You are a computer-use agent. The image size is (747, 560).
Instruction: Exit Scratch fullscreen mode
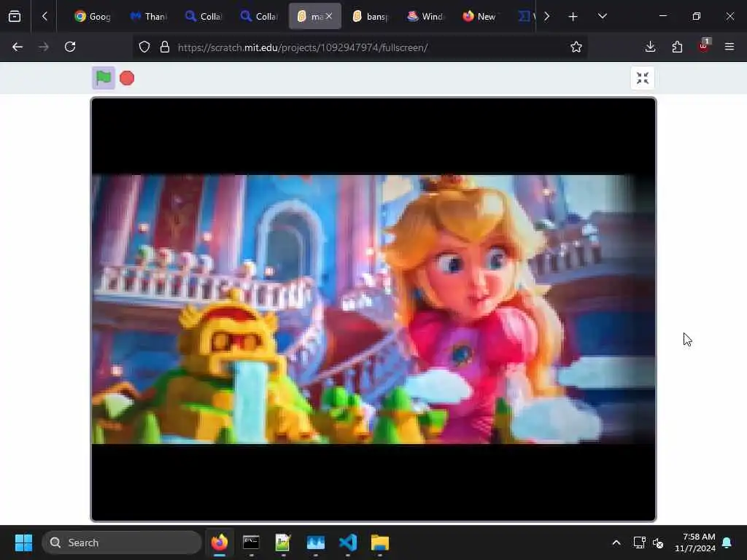[642, 78]
